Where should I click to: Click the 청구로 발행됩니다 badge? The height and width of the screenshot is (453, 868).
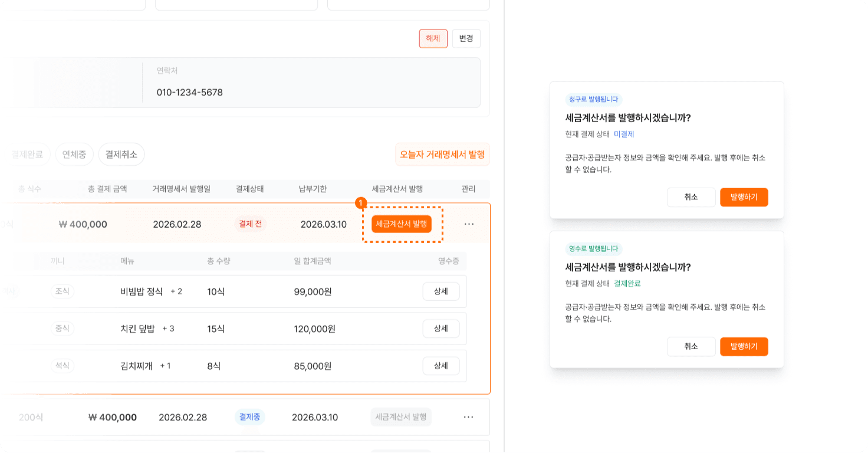click(x=594, y=99)
